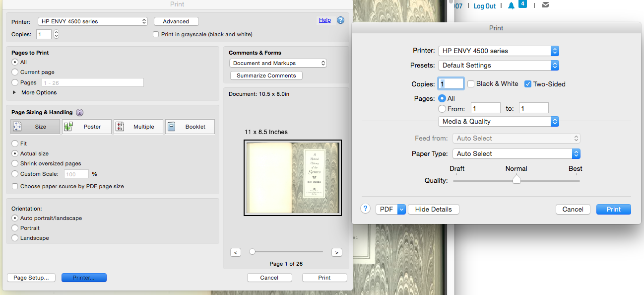Open the mail envelope icon

546,5
